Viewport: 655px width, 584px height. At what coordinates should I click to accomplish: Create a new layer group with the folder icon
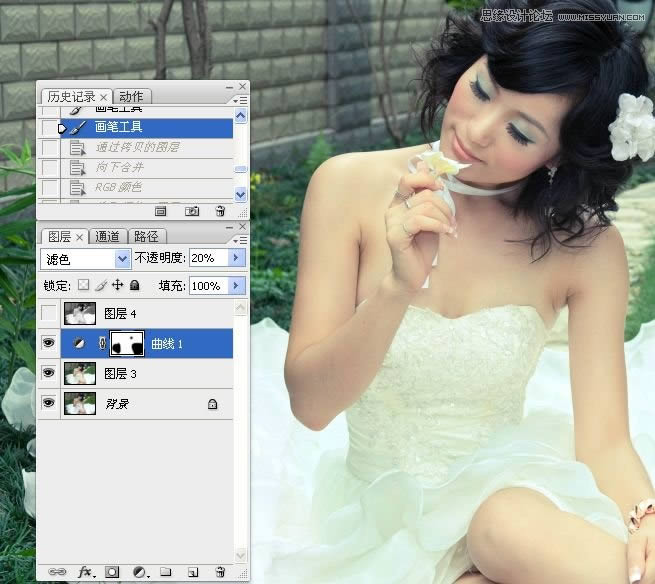(167, 572)
